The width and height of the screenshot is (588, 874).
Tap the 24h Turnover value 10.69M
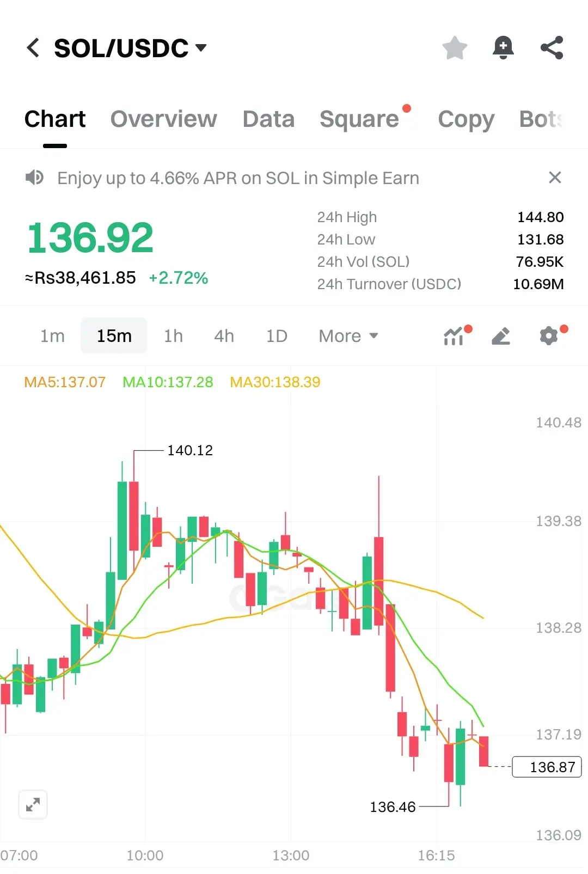coord(538,284)
